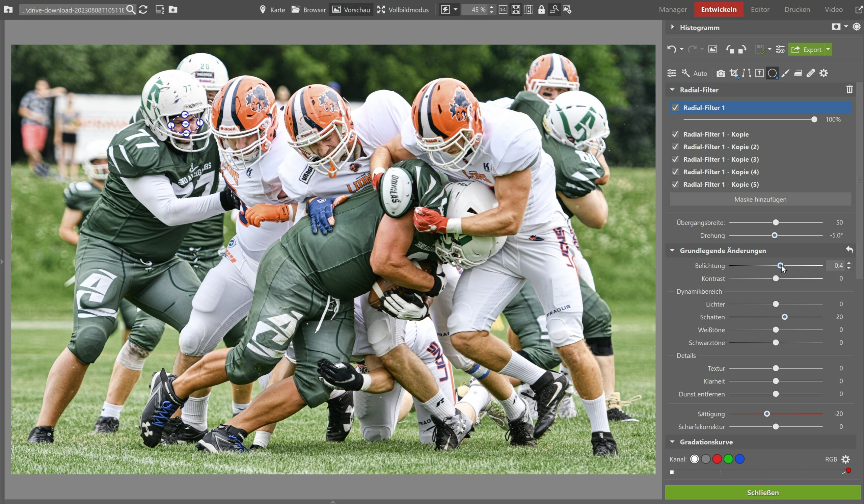Screen dimensions: 864x504
Task: Open the Manager module
Action: pyautogui.click(x=673, y=9)
